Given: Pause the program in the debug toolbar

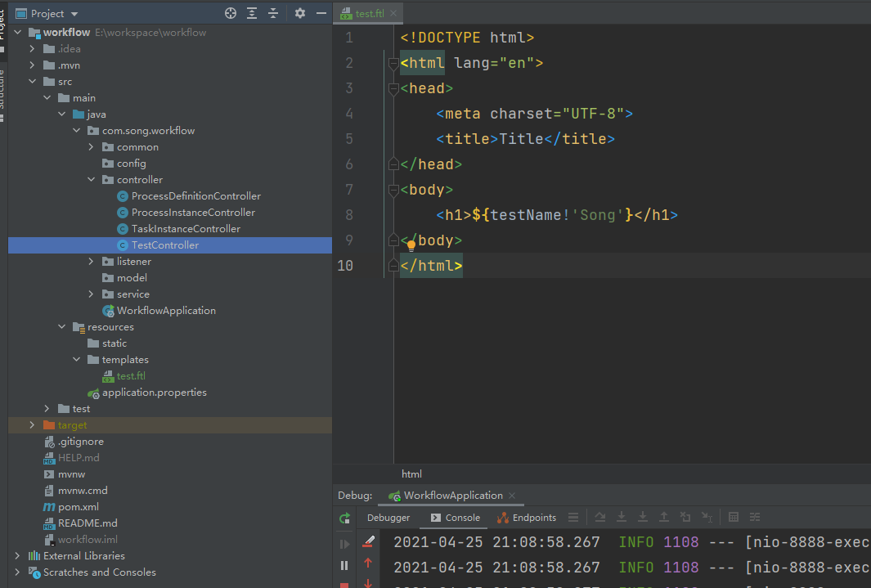Looking at the screenshot, I should 344,565.
